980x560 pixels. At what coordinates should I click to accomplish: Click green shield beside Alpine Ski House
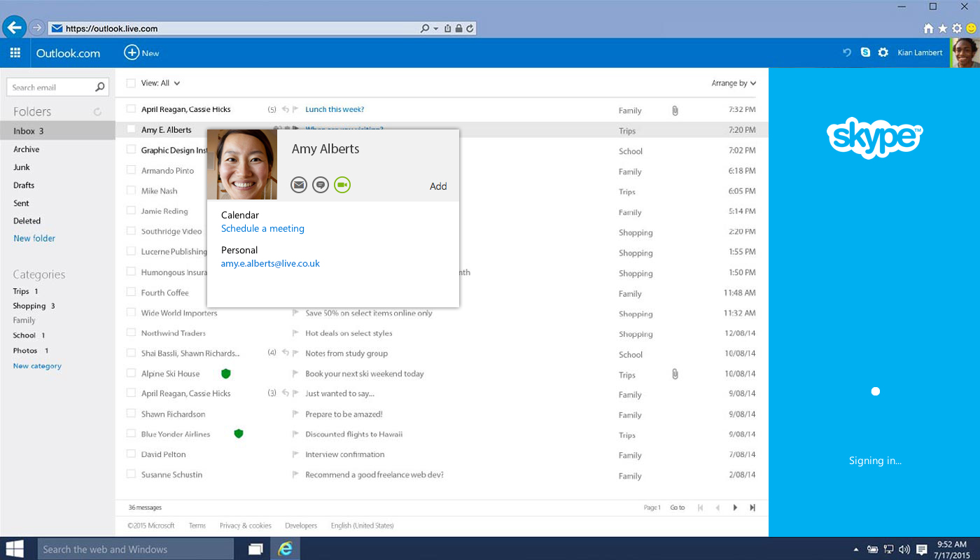225,373
